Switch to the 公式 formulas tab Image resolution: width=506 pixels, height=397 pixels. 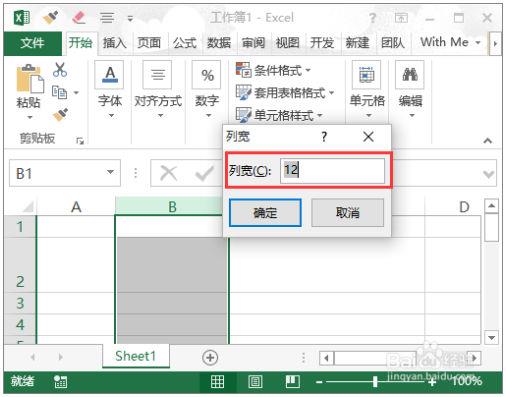[x=184, y=43]
